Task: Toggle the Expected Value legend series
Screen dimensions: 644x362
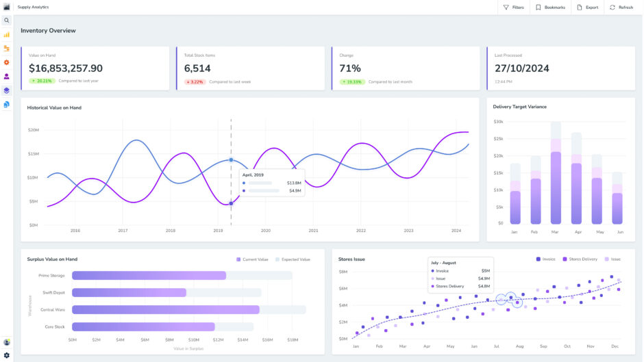Action: [x=293, y=259]
